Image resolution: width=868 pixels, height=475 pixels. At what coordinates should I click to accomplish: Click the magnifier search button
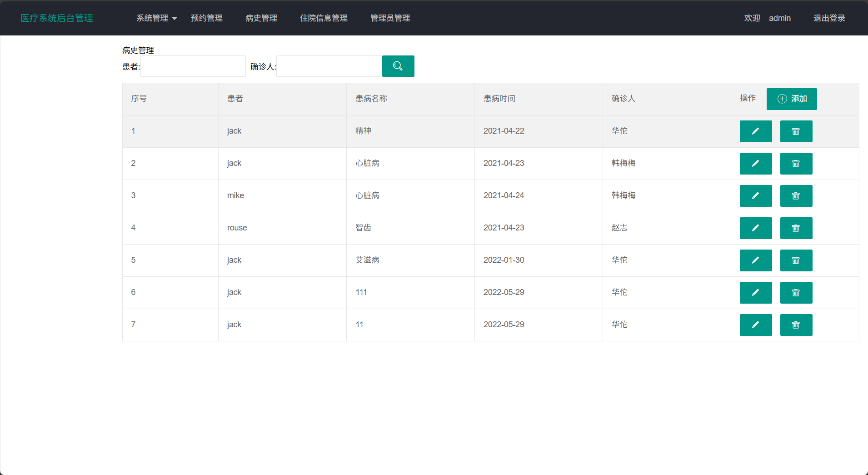coord(398,66)
